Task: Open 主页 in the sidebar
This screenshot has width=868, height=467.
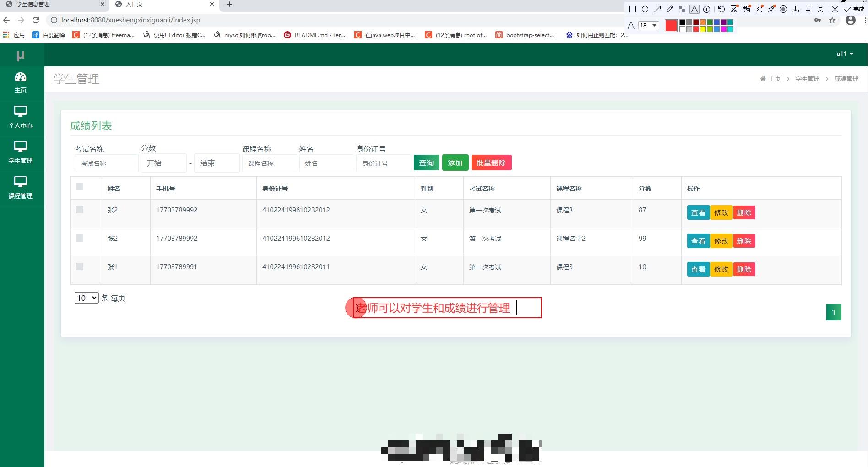Action: point(21,83)
